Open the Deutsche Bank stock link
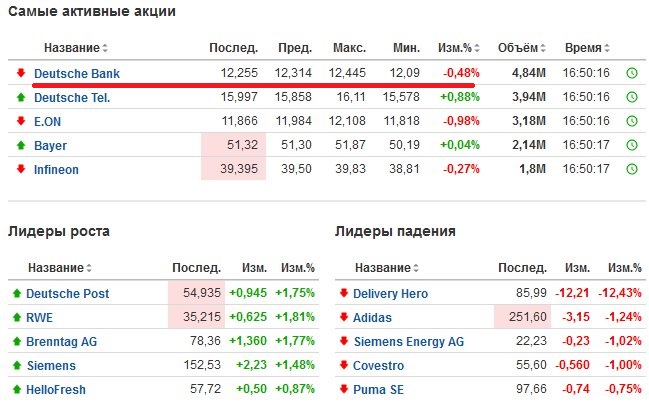 (x=77, y=74)
